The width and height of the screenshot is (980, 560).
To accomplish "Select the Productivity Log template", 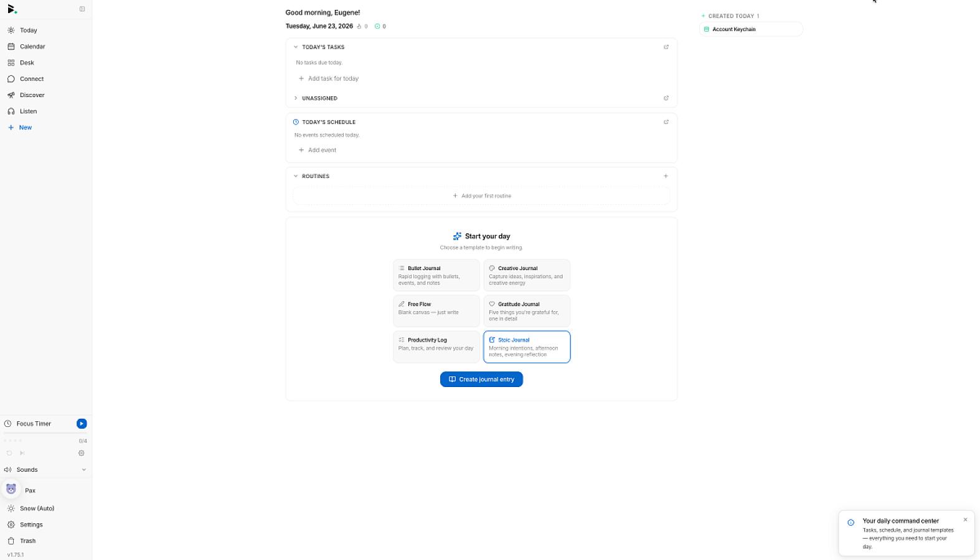I will [436, 347].
